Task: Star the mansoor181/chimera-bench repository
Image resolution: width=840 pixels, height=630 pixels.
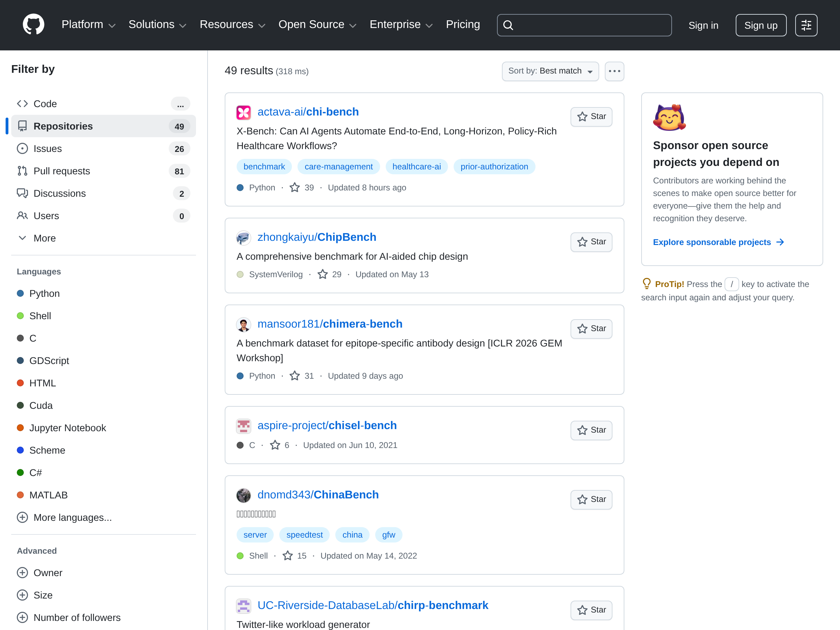Action: (x=591, y=329)
